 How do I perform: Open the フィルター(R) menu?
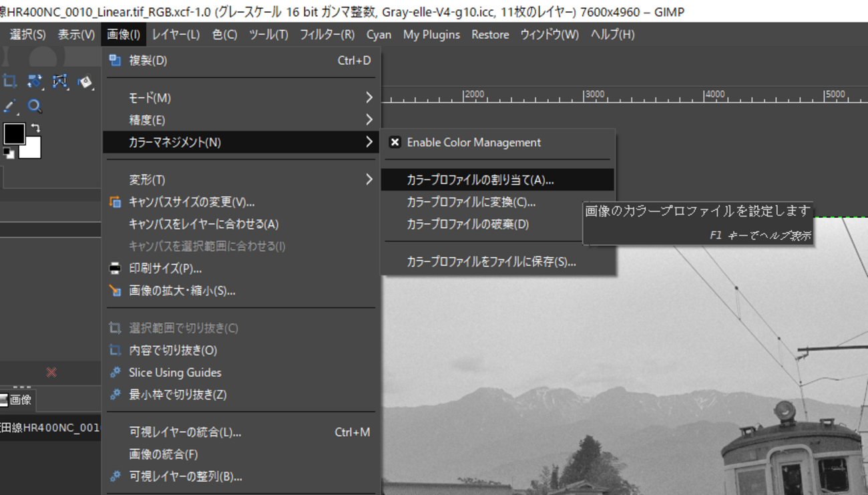[327, 35]
